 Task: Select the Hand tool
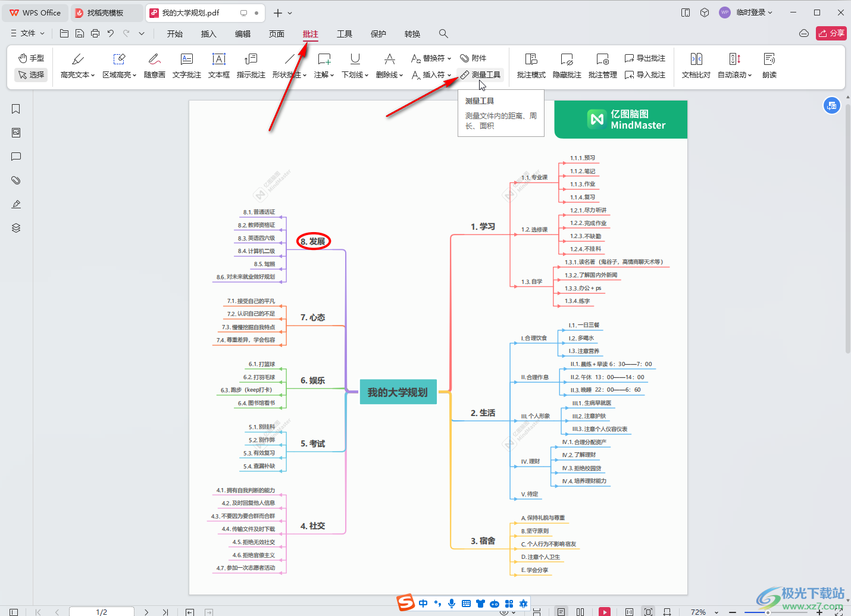point(31,58)
